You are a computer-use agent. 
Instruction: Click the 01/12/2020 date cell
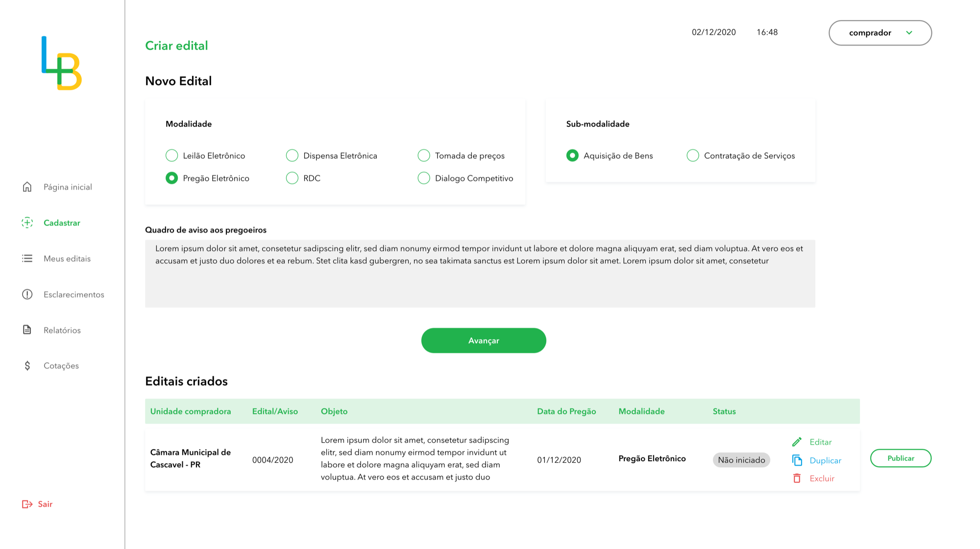point(559,460)
